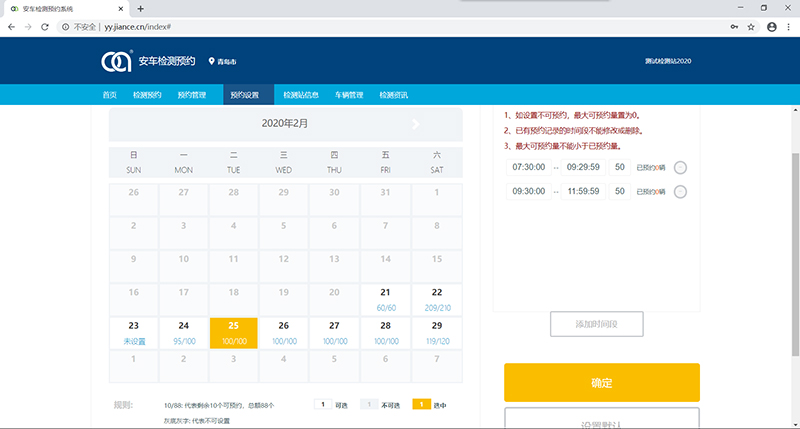The image size is (800, 429).
Task: Click the site security info icon
Action: pos(66,27)
